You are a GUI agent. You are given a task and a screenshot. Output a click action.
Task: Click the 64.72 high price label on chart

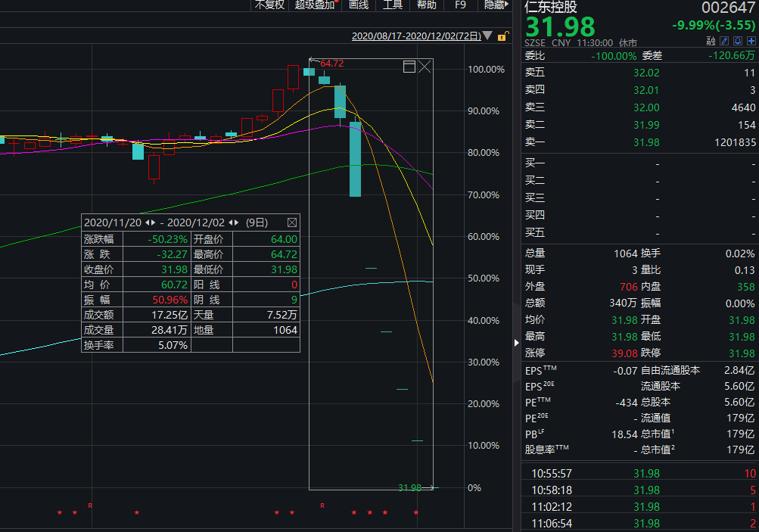(332, 64)
